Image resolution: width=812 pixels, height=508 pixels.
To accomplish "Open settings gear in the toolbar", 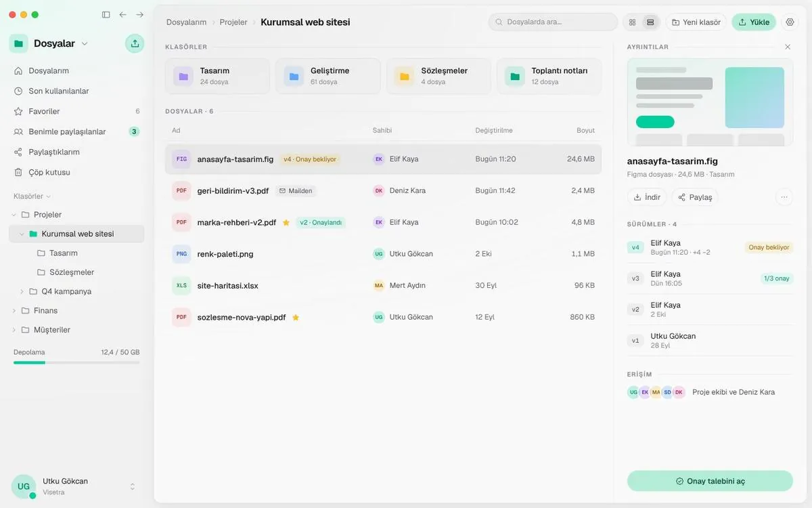I will point(790,22).
